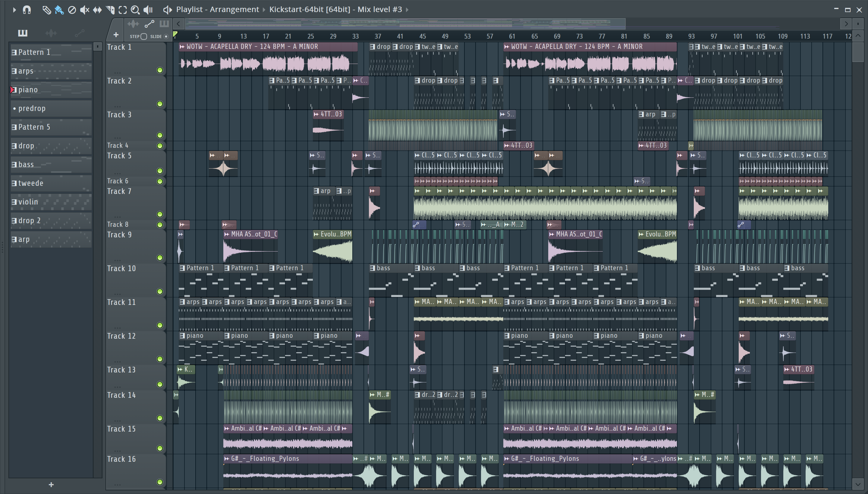The image size is (868, 494).
Task: Mute Track 1 with its green light
Action: click(160, 70)
